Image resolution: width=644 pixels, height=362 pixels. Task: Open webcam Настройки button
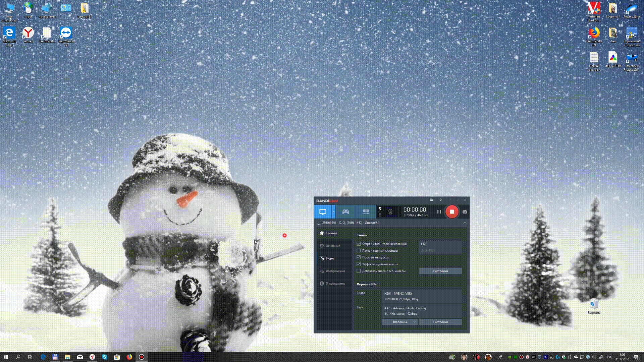[x=440, y=271]
